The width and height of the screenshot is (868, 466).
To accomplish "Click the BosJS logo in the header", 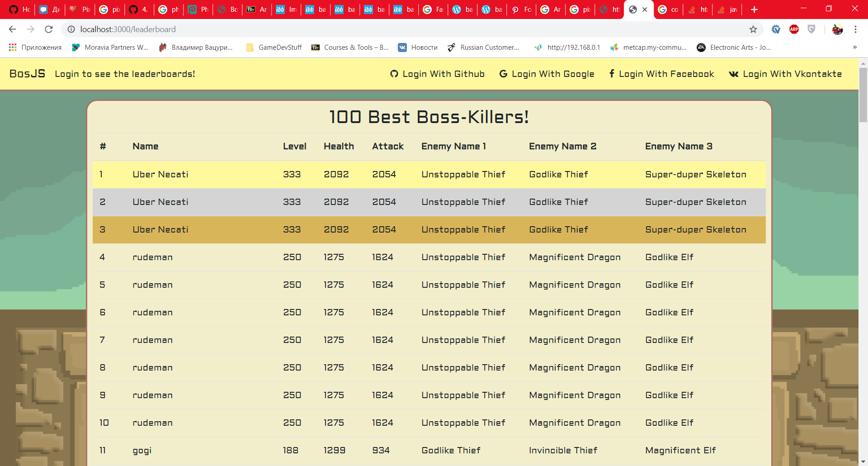I will (27, 73).
